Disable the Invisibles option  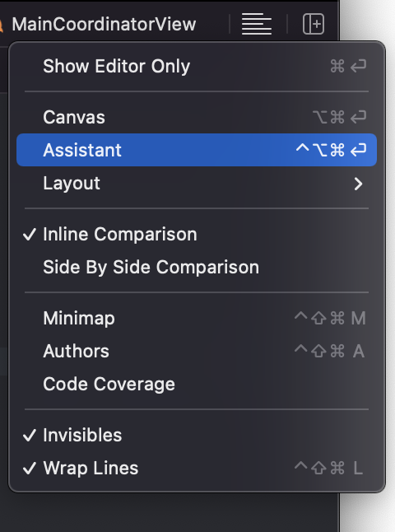coord(197,436)
